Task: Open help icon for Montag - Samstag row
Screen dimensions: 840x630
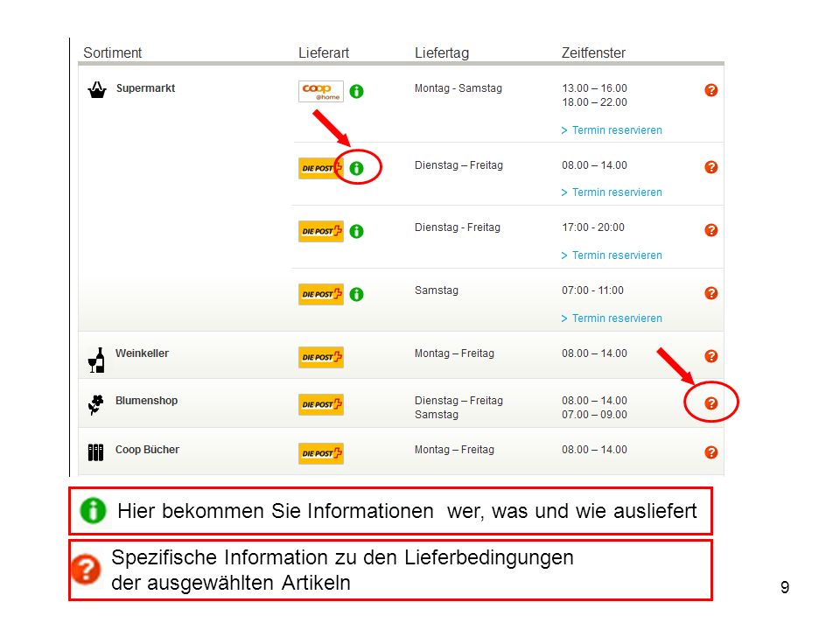Action: pyautogui.click(x=710, y=90)
